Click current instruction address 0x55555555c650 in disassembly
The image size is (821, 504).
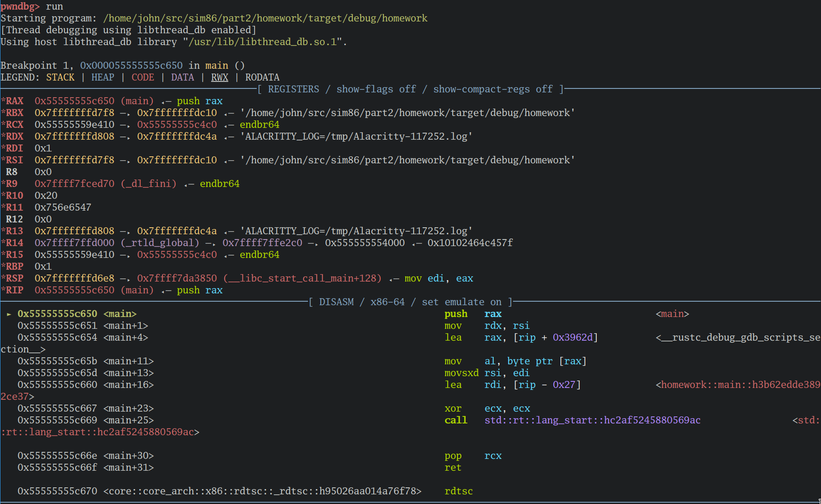(57, 314)
